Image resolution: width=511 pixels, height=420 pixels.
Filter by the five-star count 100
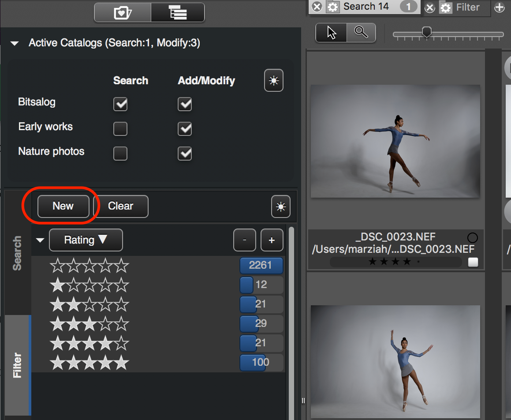(261, 362)
